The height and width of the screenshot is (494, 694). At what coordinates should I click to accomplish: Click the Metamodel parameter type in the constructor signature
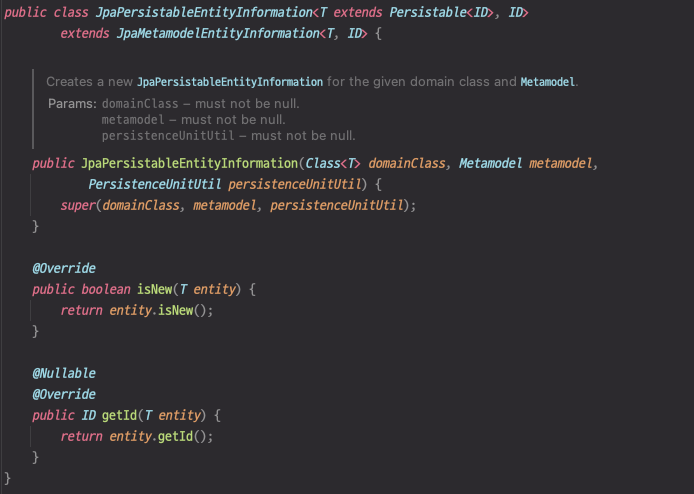(x=490, y=164)
